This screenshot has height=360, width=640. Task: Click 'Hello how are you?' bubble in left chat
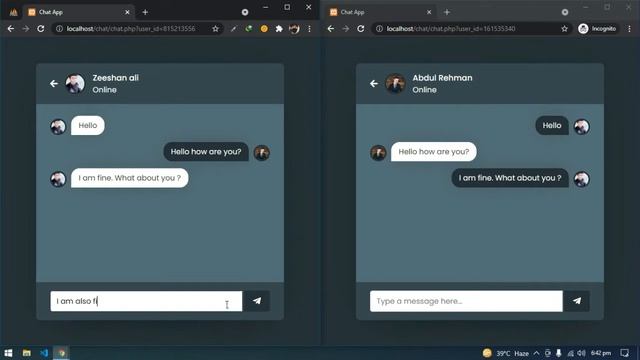pyautogui.click(x=206, y=152)
